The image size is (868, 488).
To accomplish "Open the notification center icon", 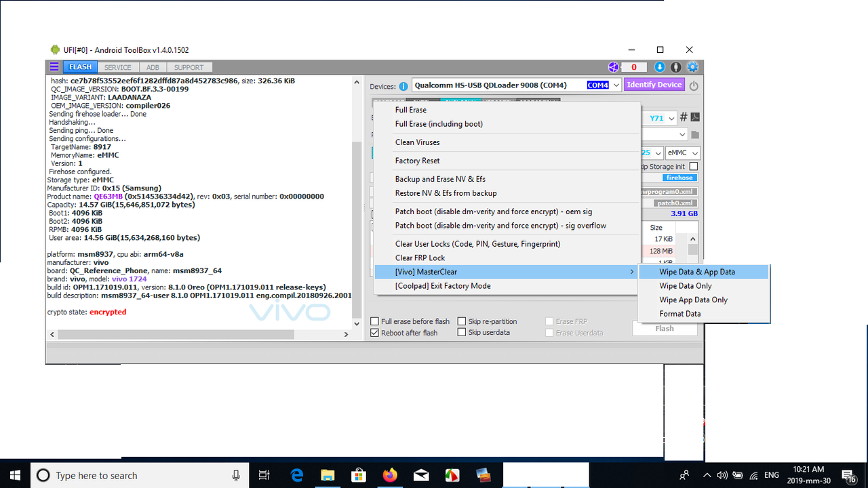I will click(848, 475).
